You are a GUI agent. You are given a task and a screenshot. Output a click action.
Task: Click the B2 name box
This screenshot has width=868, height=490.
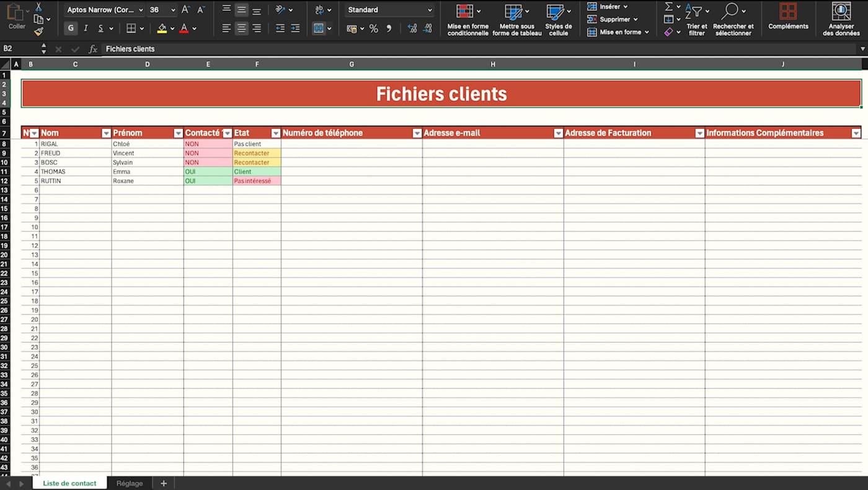(x=20, y=48)
